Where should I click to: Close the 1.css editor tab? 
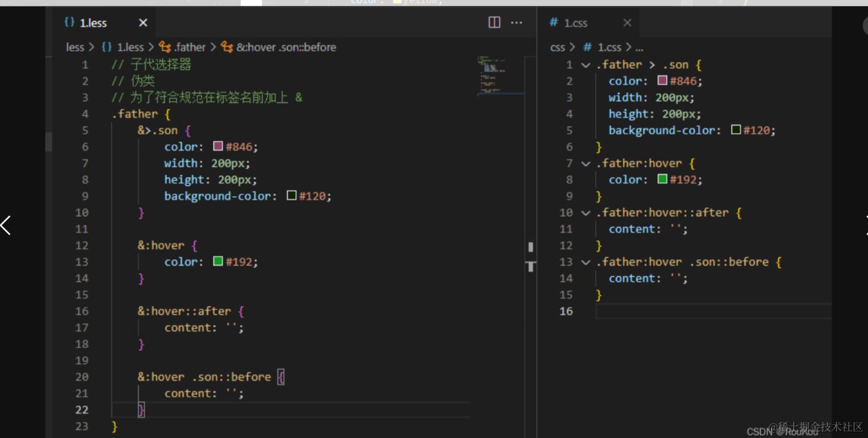pos(627,23)
